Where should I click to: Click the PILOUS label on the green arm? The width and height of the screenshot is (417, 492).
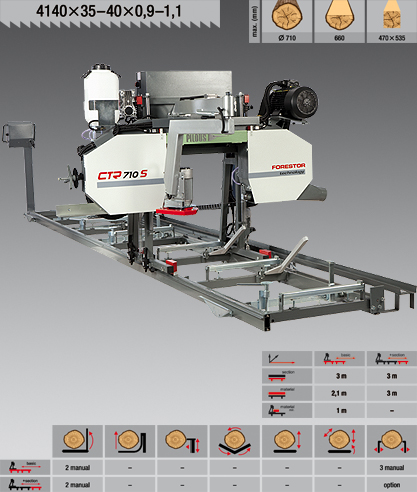point(197,138)
